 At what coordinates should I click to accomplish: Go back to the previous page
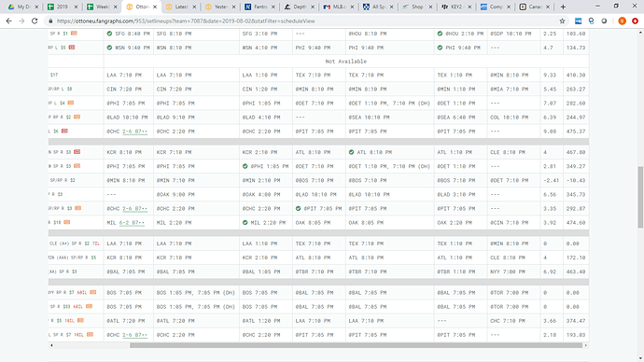[9, 21]
